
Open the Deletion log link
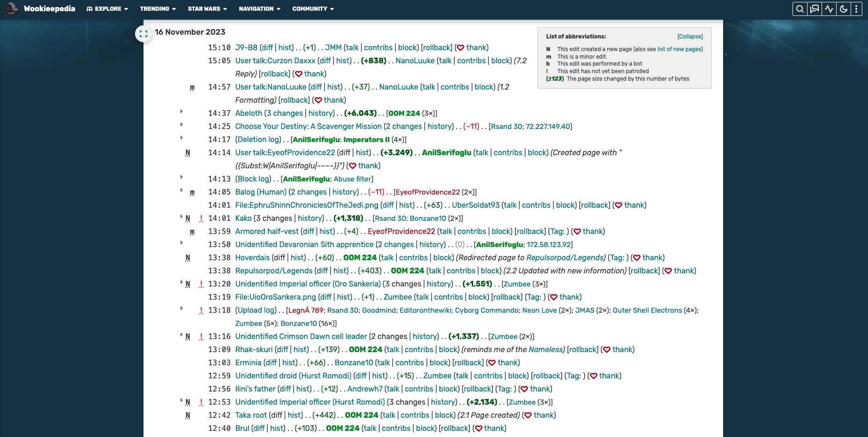click(258, 140)
